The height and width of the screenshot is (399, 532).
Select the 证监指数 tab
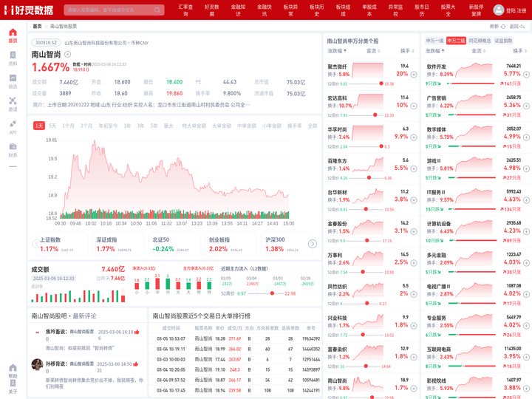pyautogui.click(x=503, y=41)
